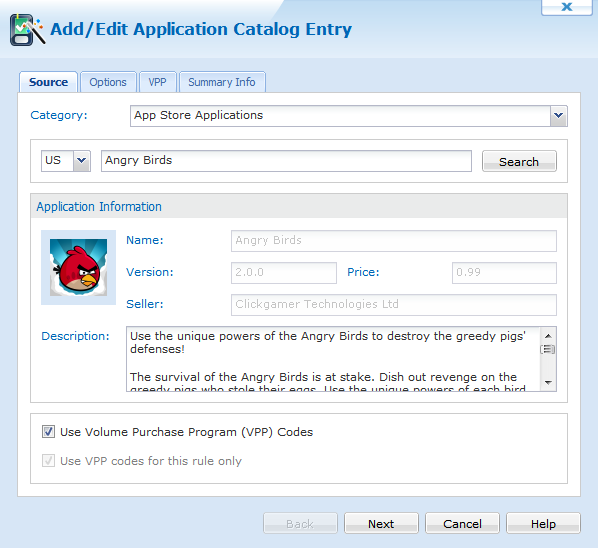Click the Angry Birds app icon thumbnail
598x548 pixels.
pos(78,267)
